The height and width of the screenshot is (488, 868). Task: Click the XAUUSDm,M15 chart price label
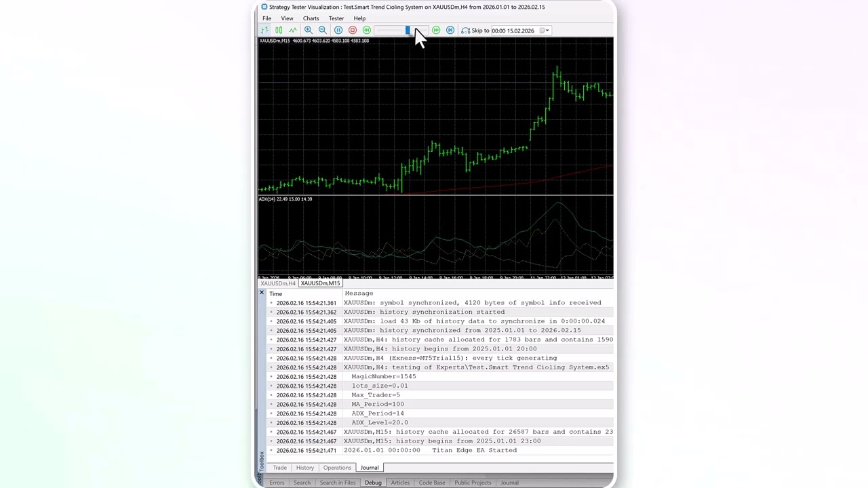(x=314, y=41)
